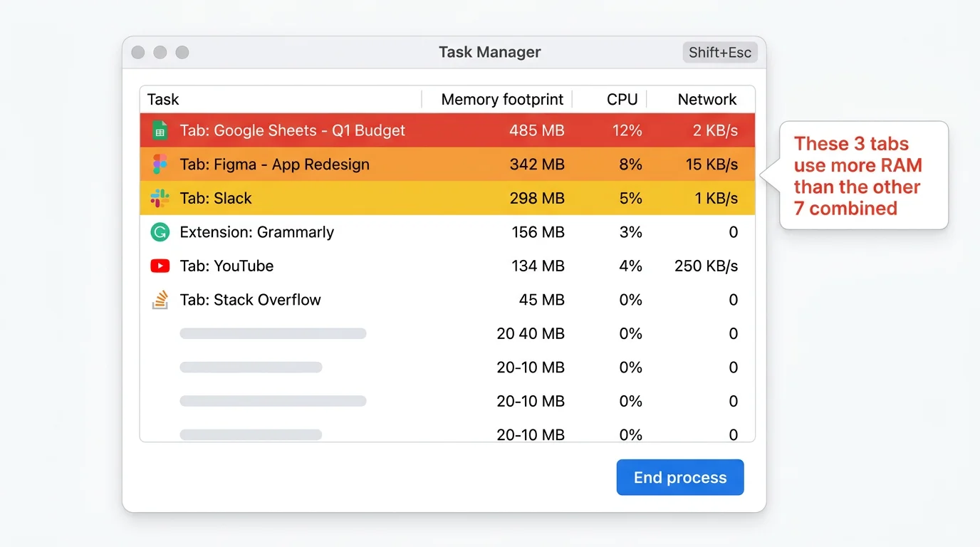The image size is (980, 547).
Task: Select the Tab: Stack Overflow row
Action: (356, 300)
